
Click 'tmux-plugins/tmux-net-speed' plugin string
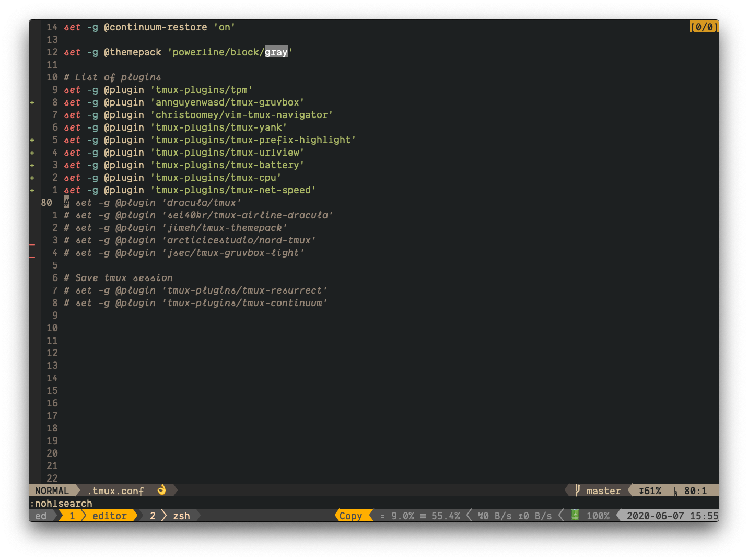point(233,190)
